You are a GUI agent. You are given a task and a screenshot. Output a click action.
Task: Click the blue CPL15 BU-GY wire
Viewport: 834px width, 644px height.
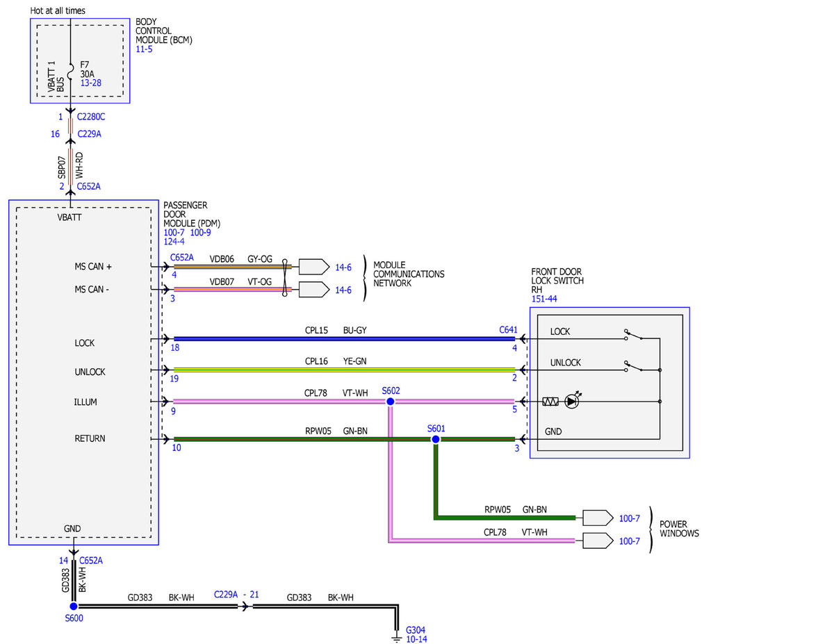tap(344, 339)
